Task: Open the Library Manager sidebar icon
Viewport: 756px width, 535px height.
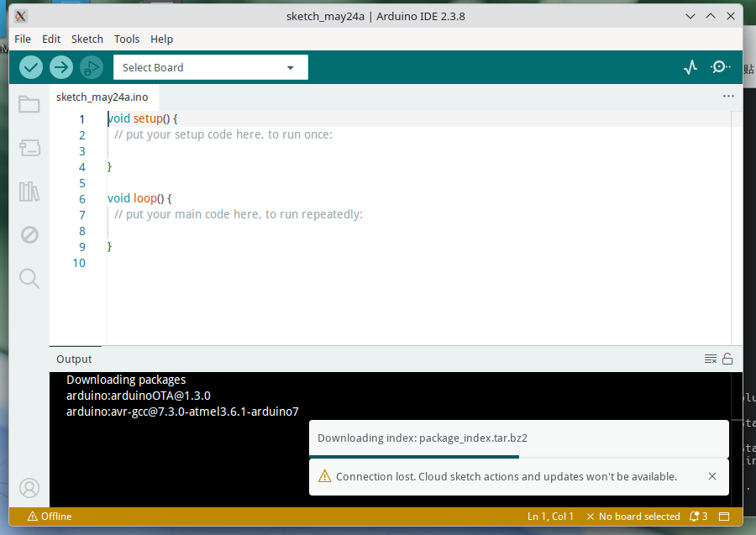Action: click(29, 191)
